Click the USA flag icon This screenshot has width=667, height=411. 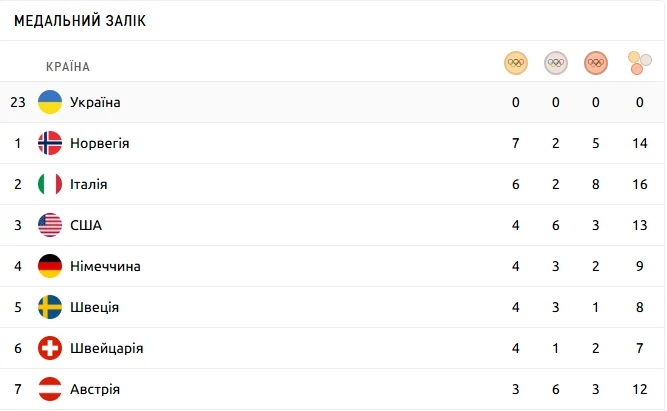[x=50, y=225]
